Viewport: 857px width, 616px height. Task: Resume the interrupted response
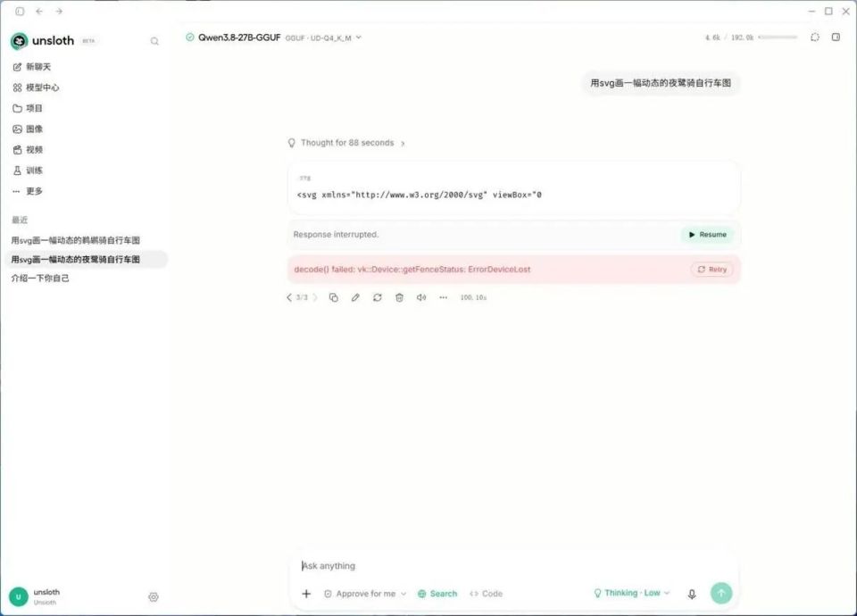pyautogui.click(x=707, y=235)
